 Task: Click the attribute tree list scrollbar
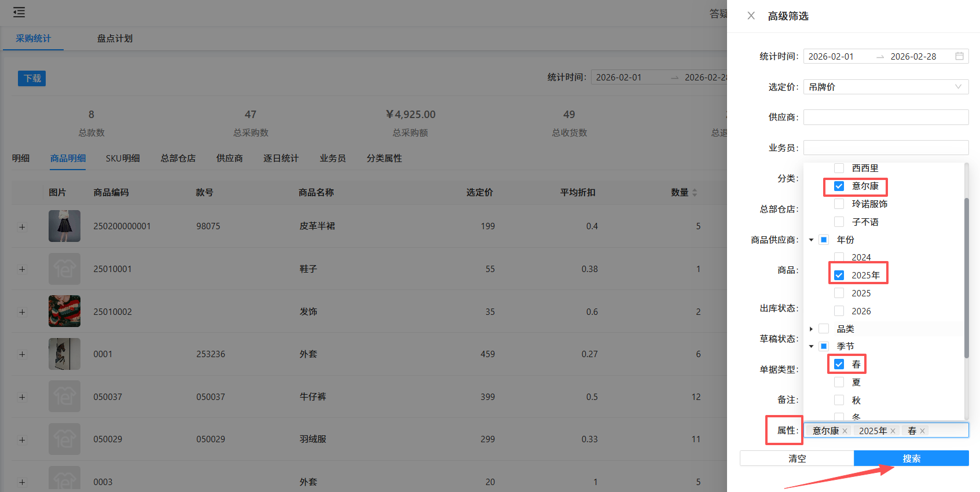pos(966,278)
